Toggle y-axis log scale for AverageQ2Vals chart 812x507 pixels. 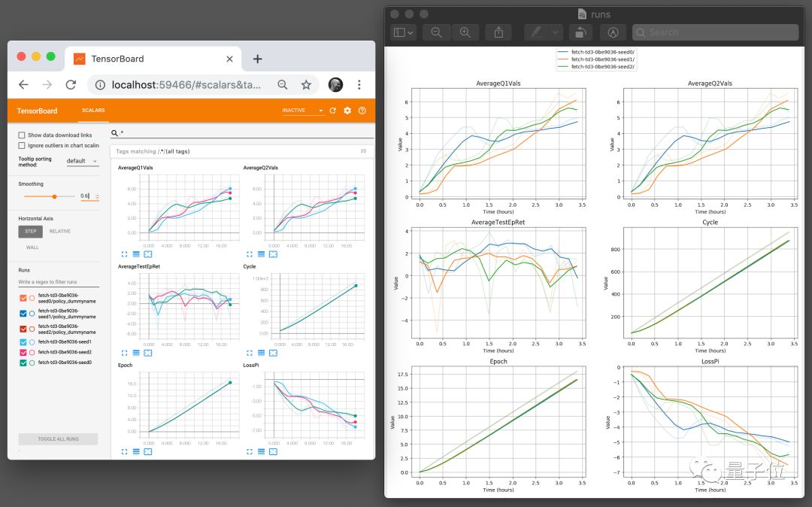262,254
